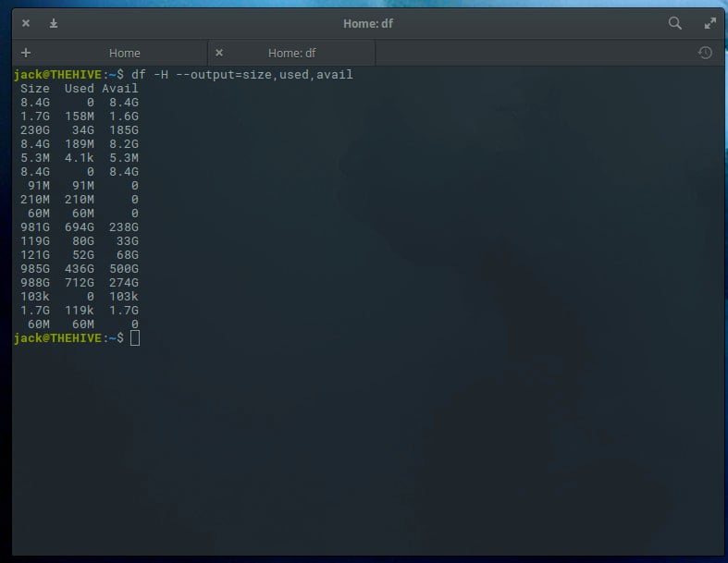Click the '238G' avail value
Screen dimensions: 728x563
tap(124, 227)
